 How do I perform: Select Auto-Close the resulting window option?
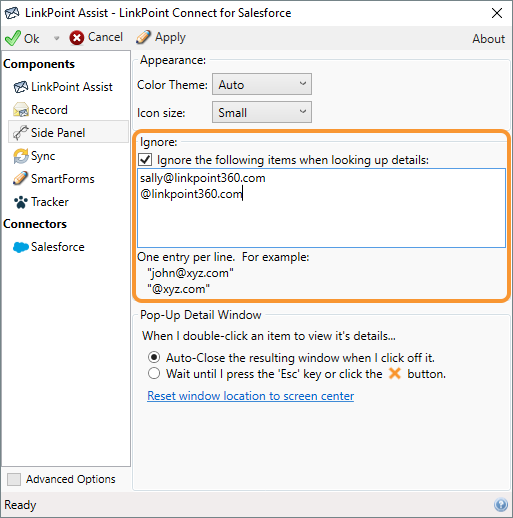point(154,357)
